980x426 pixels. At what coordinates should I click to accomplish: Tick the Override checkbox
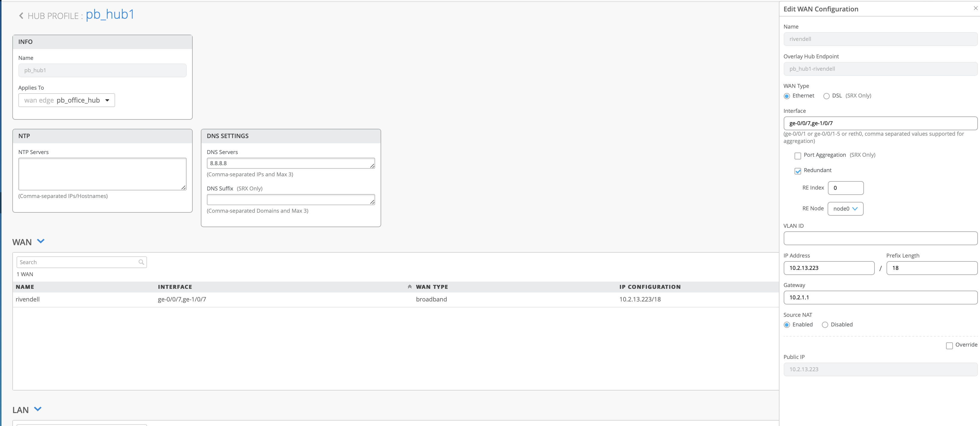point(949,345)
